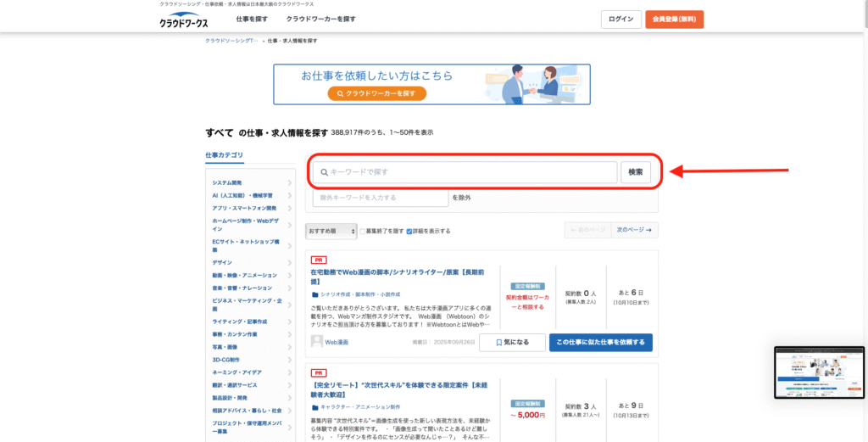Click the orange クラウドワーカーを探す banner button
Screen dimensions: 868x442
[376, 93]
